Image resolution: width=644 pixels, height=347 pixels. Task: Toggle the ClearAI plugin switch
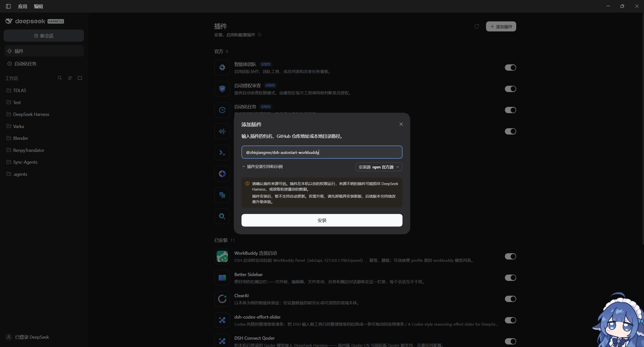(x=510, y=299)
